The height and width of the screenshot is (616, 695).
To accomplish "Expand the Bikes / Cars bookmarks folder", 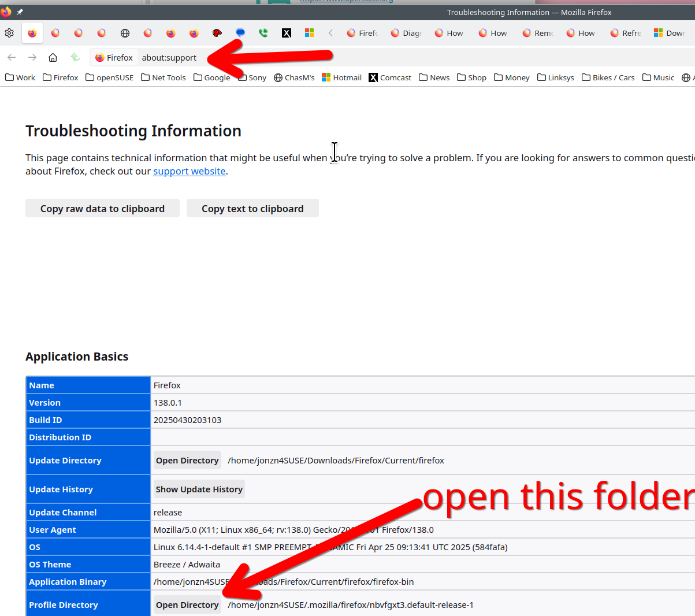I will 608,77.
